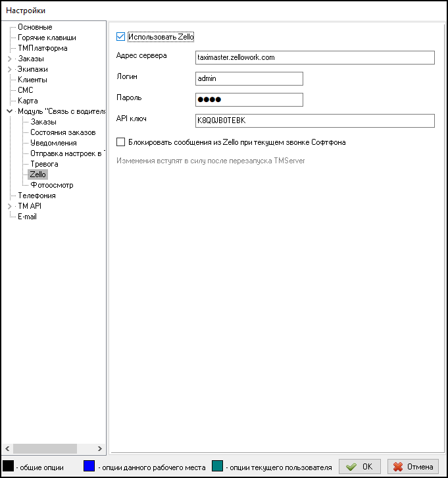
Task: Collapse the Модуль "Связь с водителями" node
Action: 9,111
